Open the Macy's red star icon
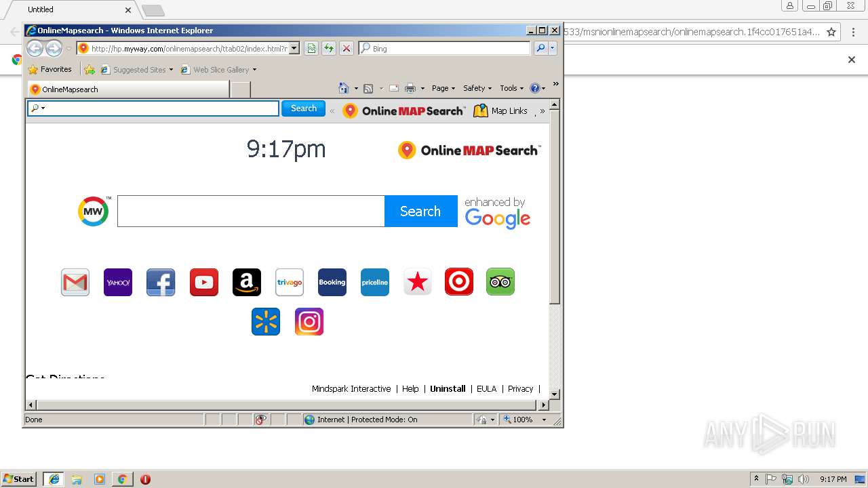Screen dimensions: 868x488 click(x=418, y=282)
